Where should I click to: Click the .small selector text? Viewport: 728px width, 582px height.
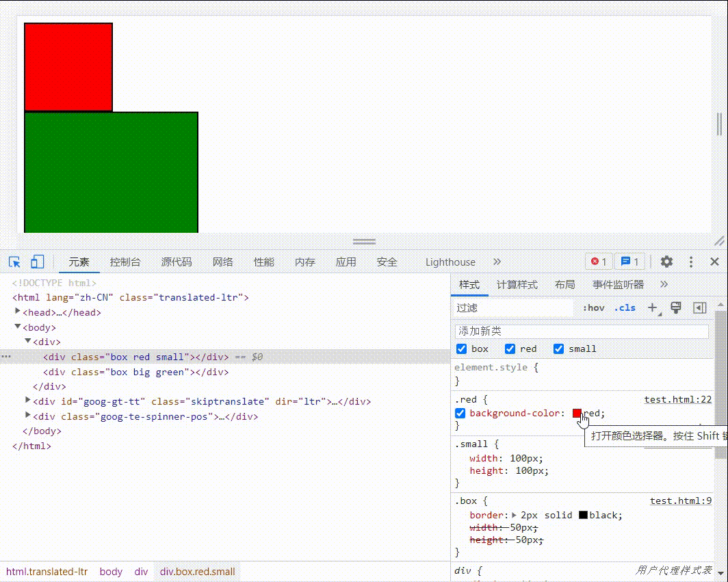click(x=471, y=444)
